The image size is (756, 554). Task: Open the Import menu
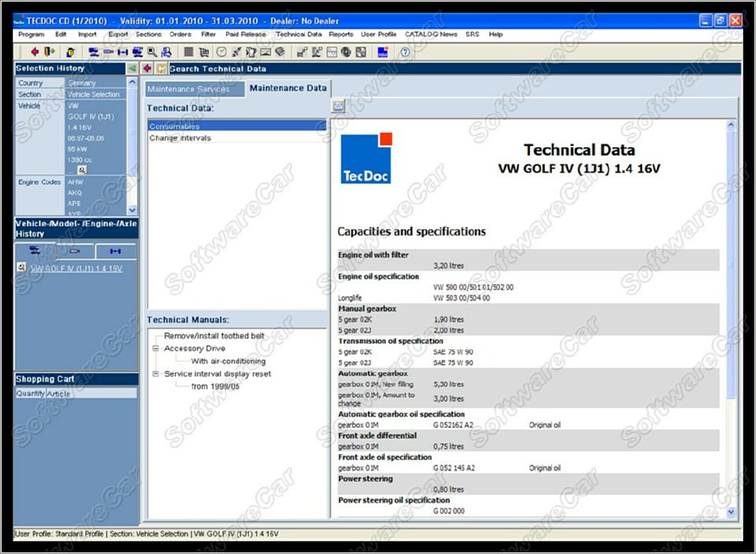pyautogui.click(x=87, y=35)
